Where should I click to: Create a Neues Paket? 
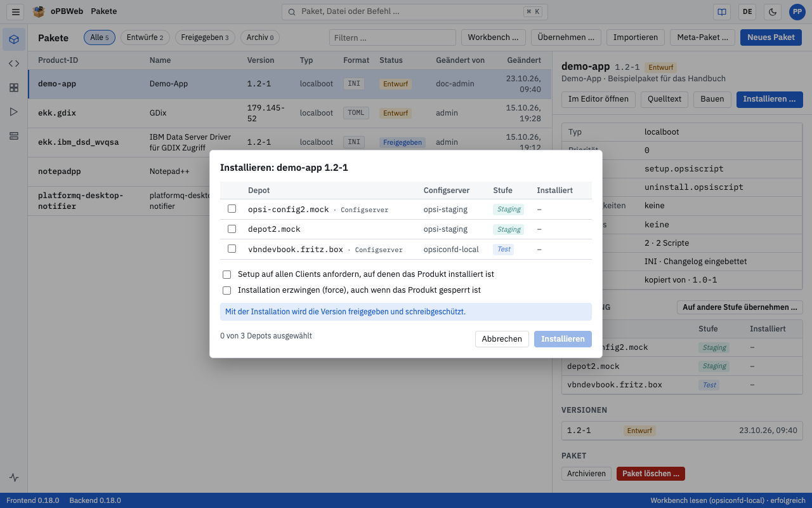(x=771, y=37)
